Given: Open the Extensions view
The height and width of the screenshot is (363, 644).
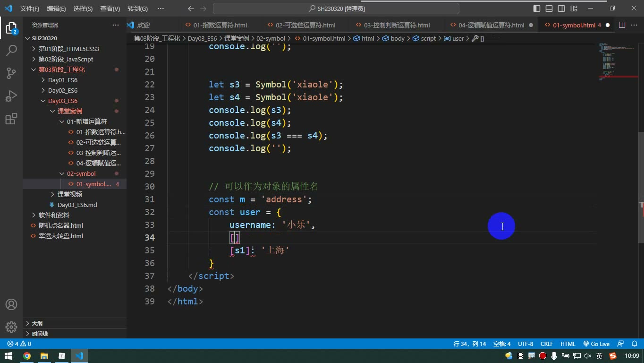Looking at the screenshot, I should coord(11,119).
